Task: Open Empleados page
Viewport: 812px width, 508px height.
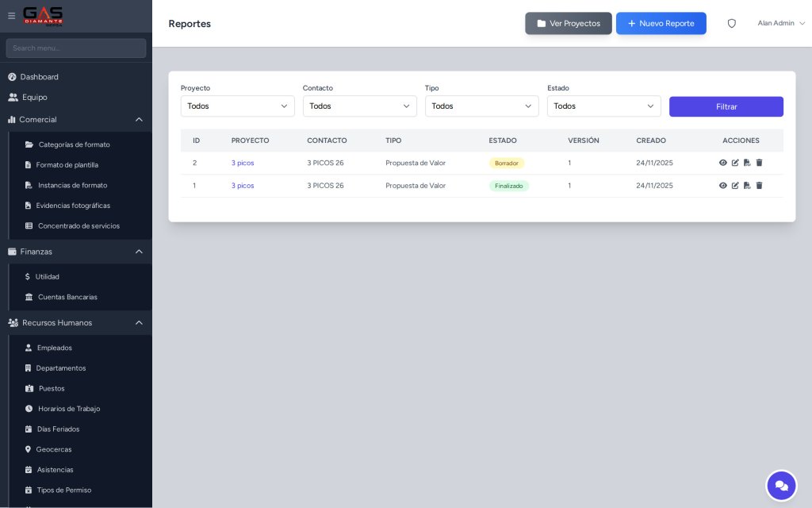Action: pyautogui.click(x=54, y=348)
